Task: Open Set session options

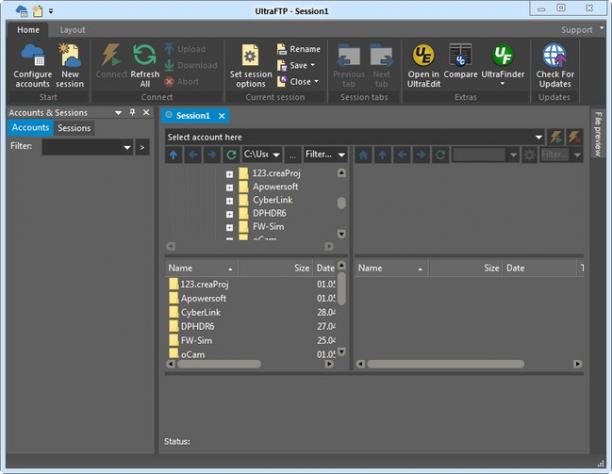Action: (251, 66)
